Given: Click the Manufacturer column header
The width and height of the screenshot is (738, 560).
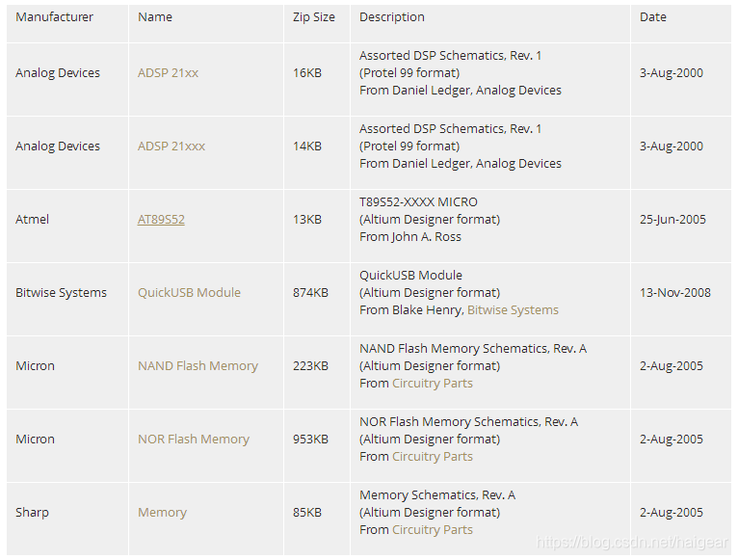Looking at the screenshot, I should (55, 17).
